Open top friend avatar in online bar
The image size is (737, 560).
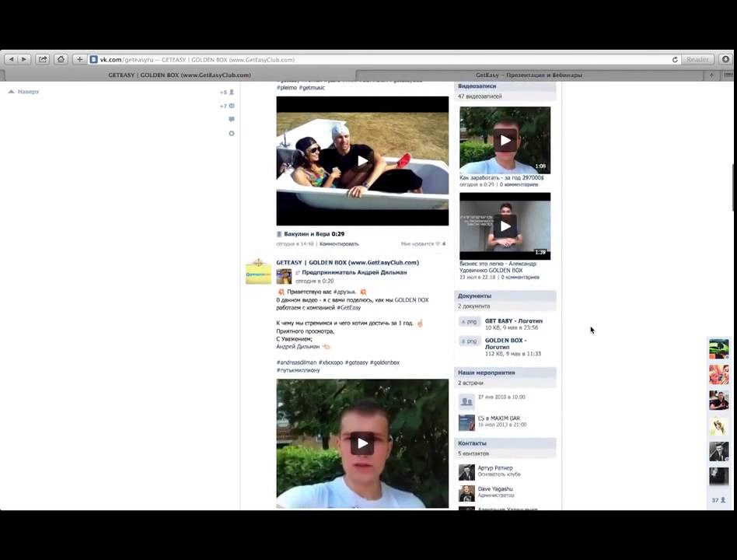click(x=718, y=349)
